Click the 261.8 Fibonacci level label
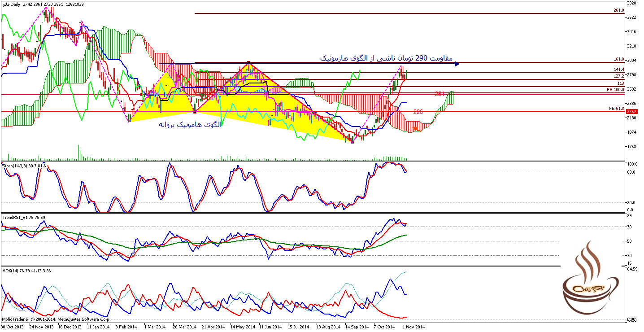The image size is (644, 332). (x=619, y=10)
